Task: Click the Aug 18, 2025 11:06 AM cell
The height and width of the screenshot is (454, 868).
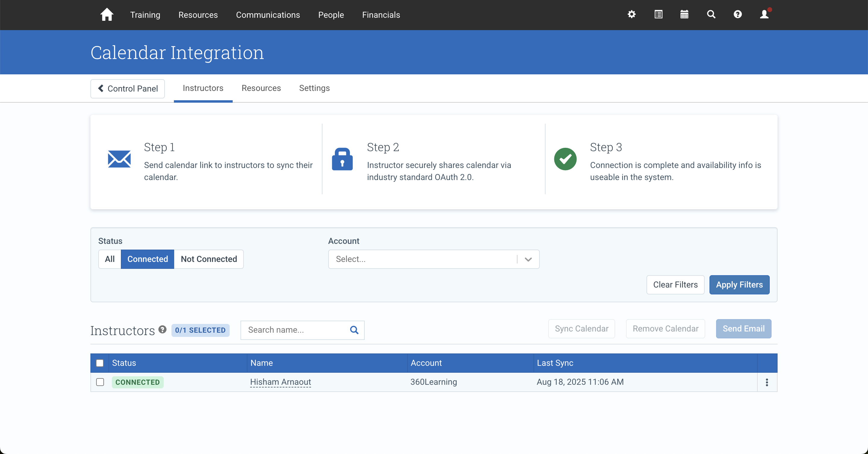Action: point(580,382)
